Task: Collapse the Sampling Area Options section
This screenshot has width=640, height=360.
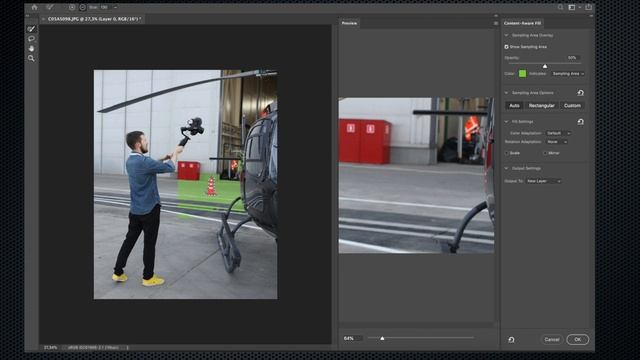Action: (x=507, y=93)
